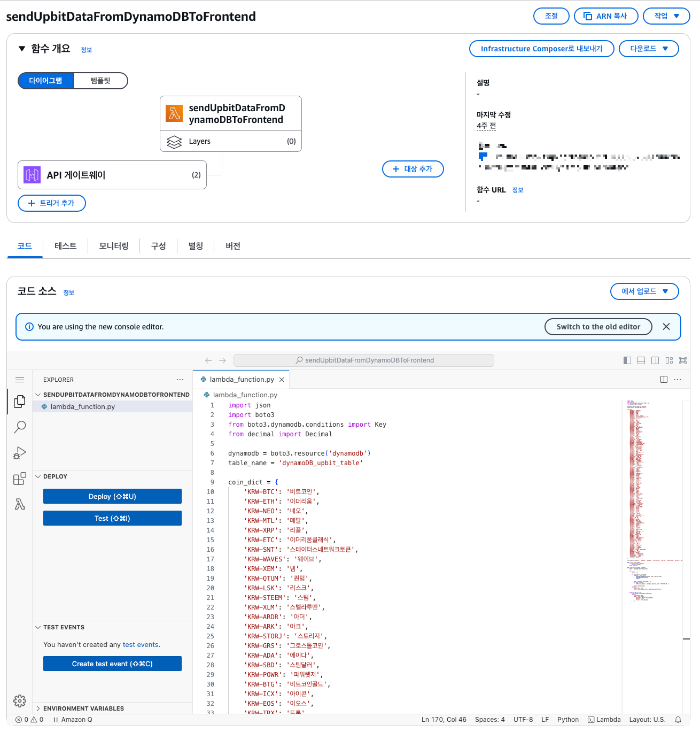Screen dimensions: 700x732
Task: Click Infrastructure Composer로 내보내기 button
Action: click(541, 49)
